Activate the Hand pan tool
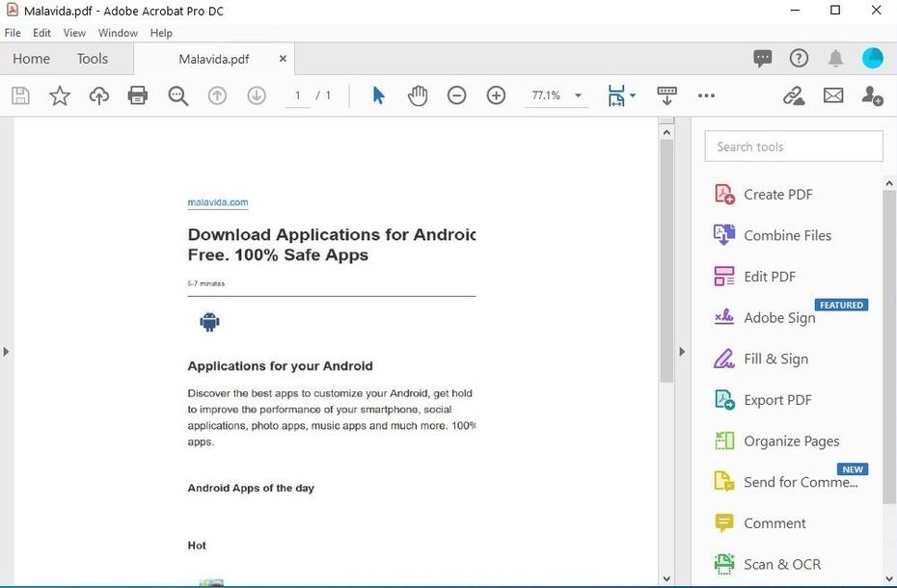Screen dimensions: 897x588 (x=418, y=95)
